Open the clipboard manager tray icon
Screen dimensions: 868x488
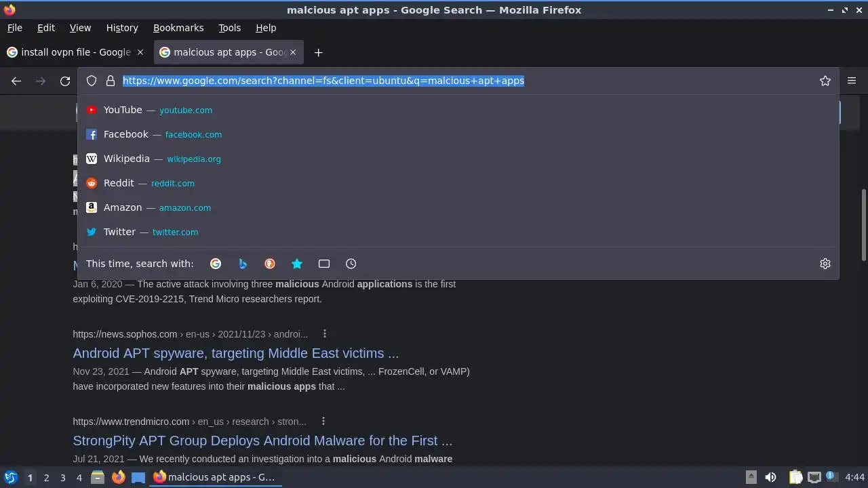[796, 477]
